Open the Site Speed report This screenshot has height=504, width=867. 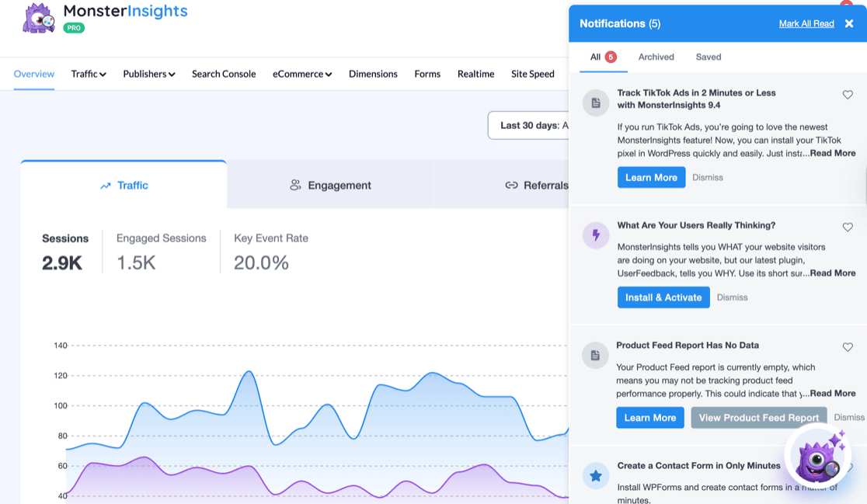532,74
